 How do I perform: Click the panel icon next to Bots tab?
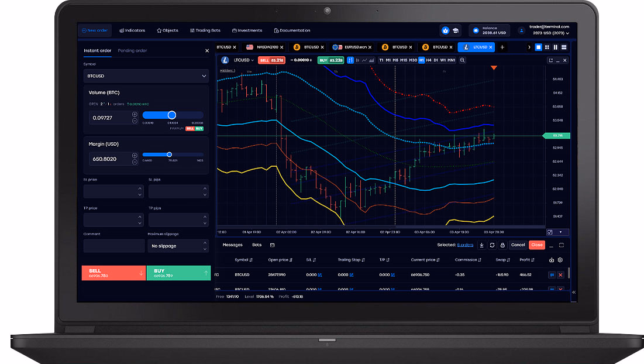[272, 245]
